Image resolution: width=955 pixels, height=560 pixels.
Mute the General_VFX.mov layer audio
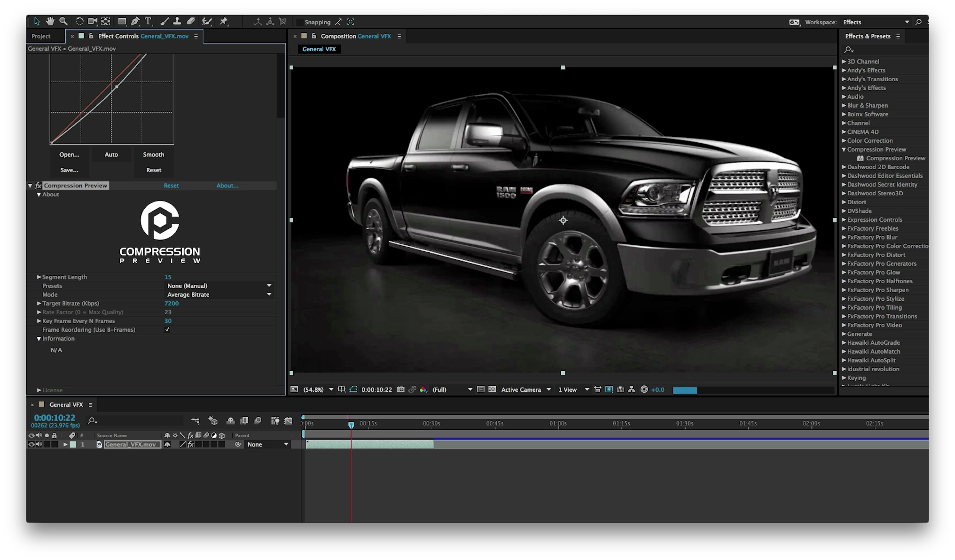click(39, 444)
